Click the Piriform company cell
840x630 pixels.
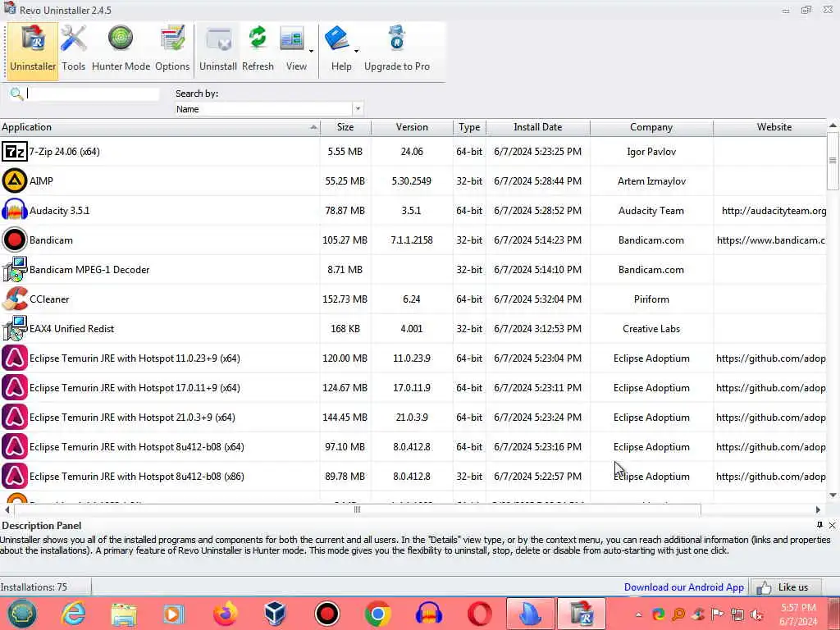pyautogui.click(x=651, y=299)
